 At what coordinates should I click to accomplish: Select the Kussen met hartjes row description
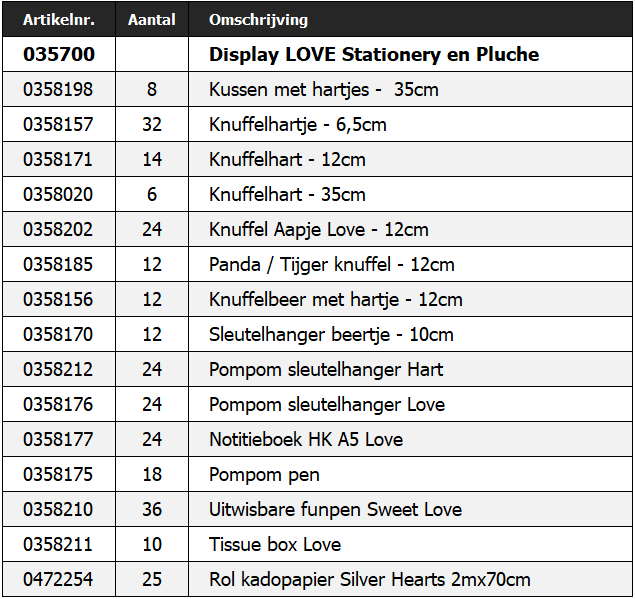point(324,89)
